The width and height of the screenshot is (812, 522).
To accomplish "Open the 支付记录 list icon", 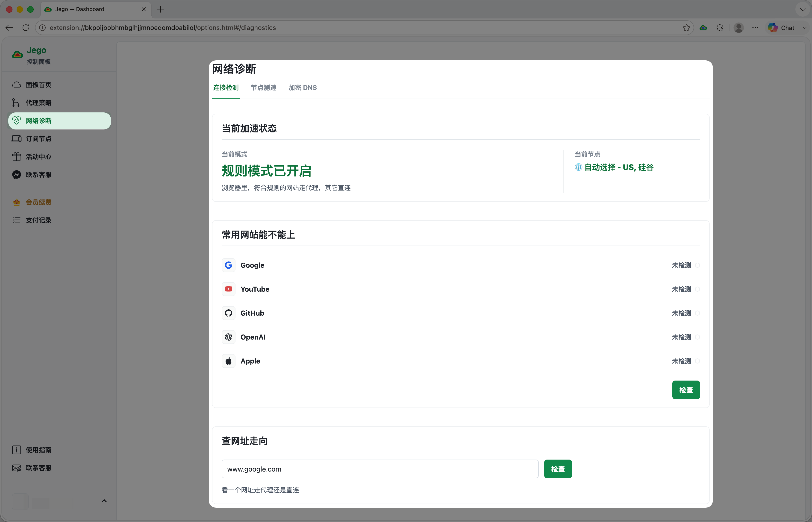I will point(17,220).
